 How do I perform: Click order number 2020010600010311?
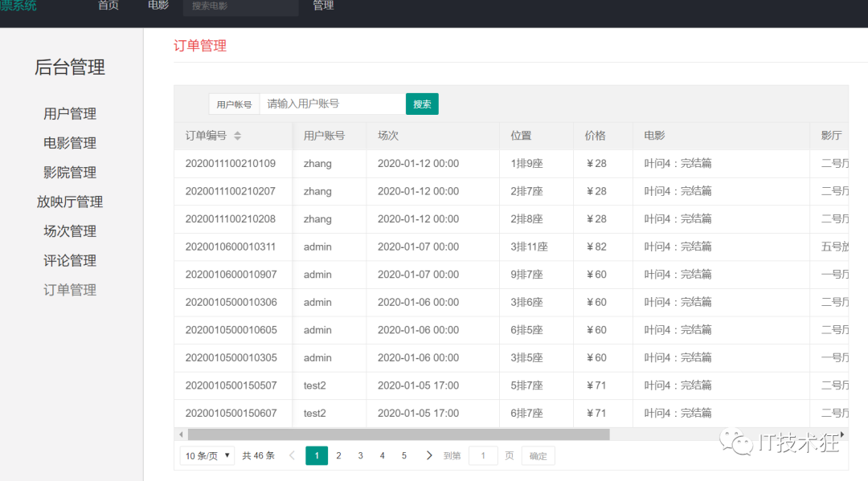[x=231, y=247]
